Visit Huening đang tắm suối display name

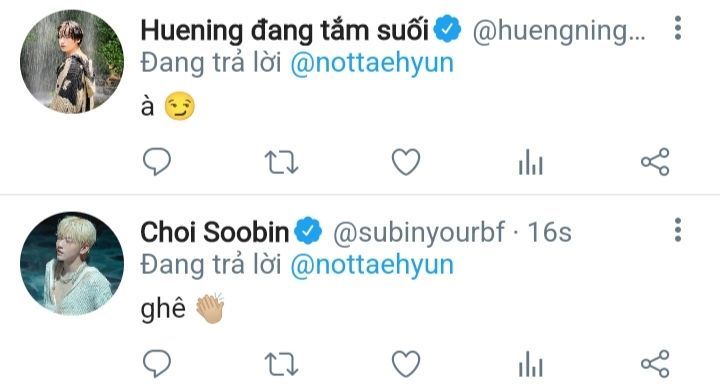tap(285, 30)
